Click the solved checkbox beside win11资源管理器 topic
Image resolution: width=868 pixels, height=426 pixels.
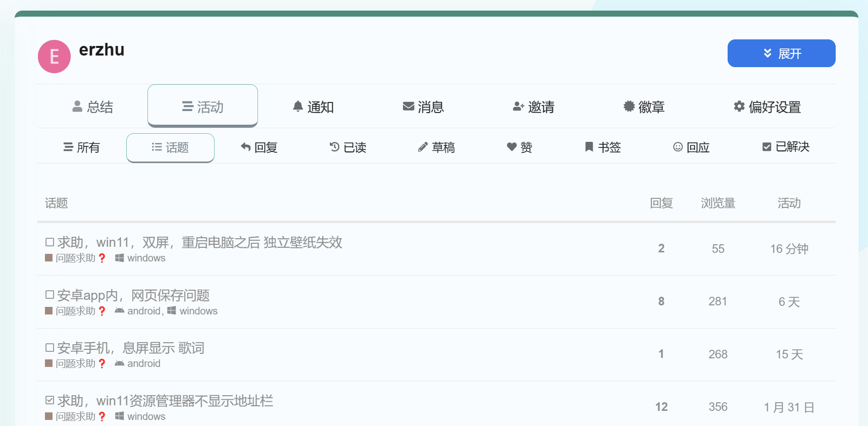pos(49,400)
